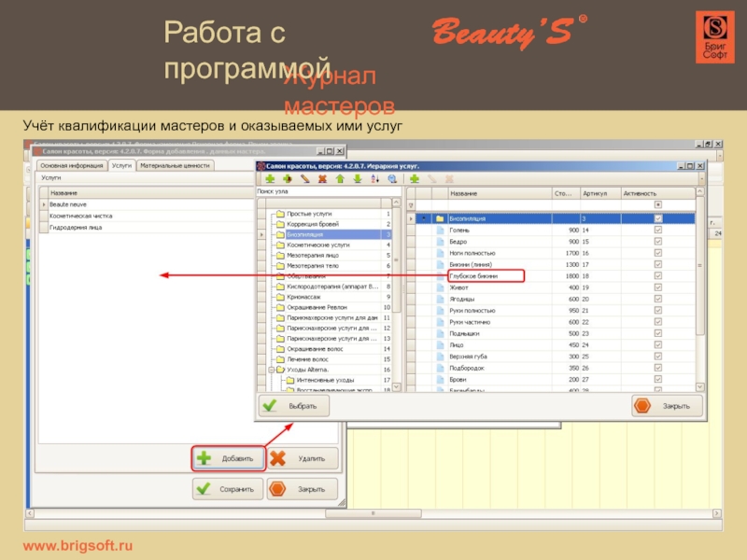
Task: Click the magnifier search node icon
Action: pyautogui.click(x=392, y=179)
